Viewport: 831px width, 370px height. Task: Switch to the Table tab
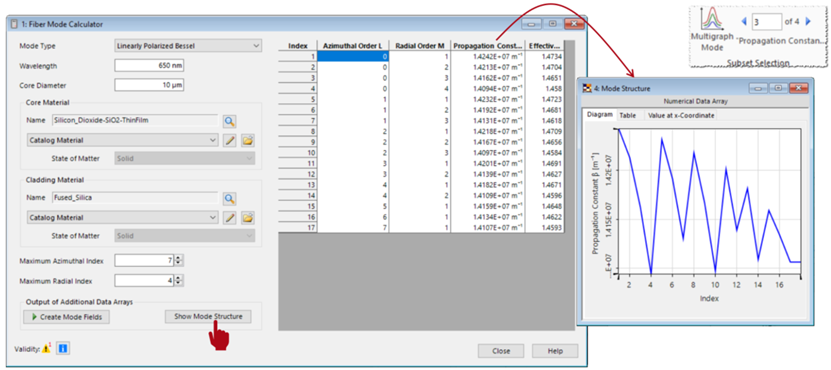tap(628, 115)
